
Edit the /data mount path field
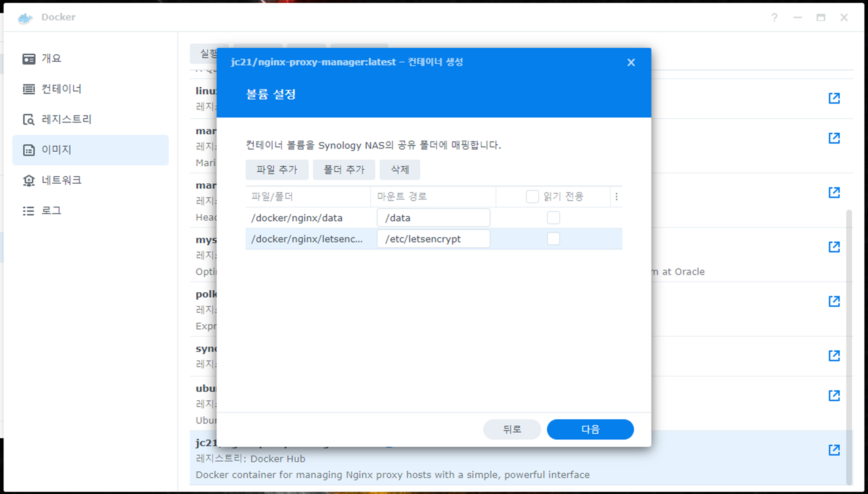click(434, 218)
